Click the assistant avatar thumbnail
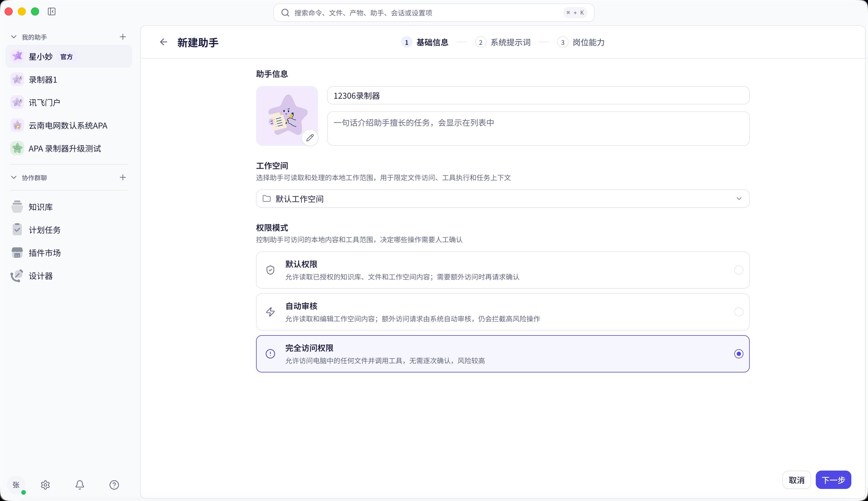The height and width of the screenshot is (501, 868). (287, 116)
